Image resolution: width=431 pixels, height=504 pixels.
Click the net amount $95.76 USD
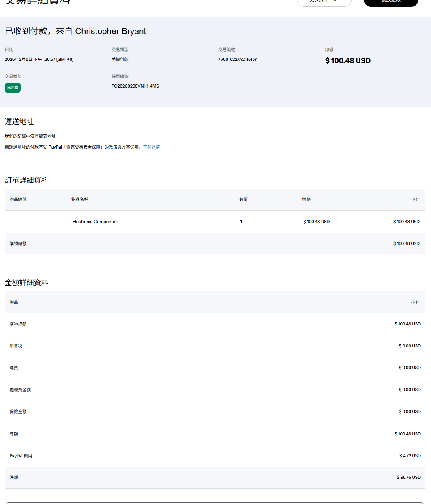click(x=408, y=477)
